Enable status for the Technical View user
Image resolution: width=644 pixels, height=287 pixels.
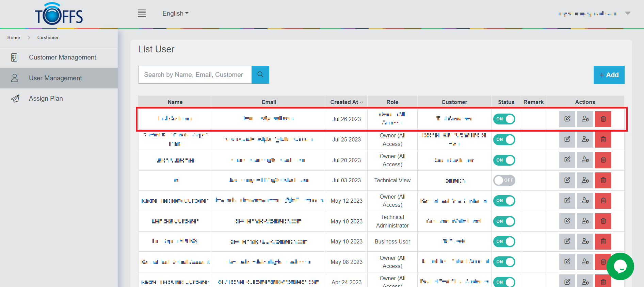[504, 180]
